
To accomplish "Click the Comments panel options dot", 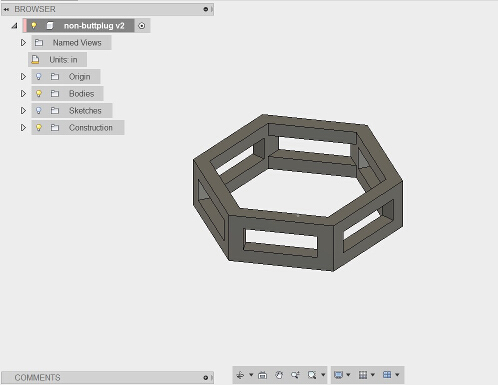I will 206,378.
